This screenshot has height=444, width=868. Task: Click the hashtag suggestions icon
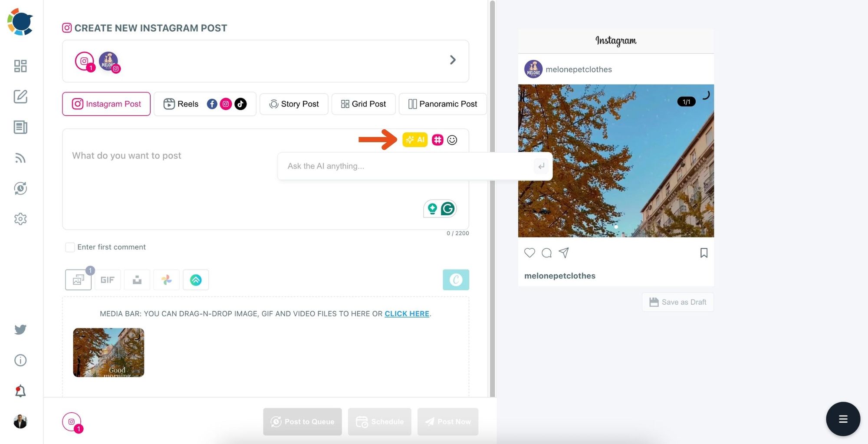click(x=437, y=140)
